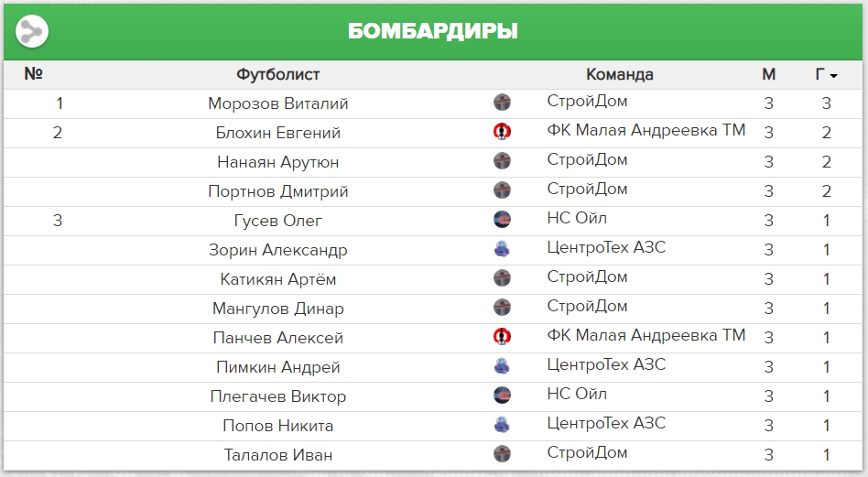Click the Футболист column header
This screenshot has width=868, height=477.
tap(277, 75)
